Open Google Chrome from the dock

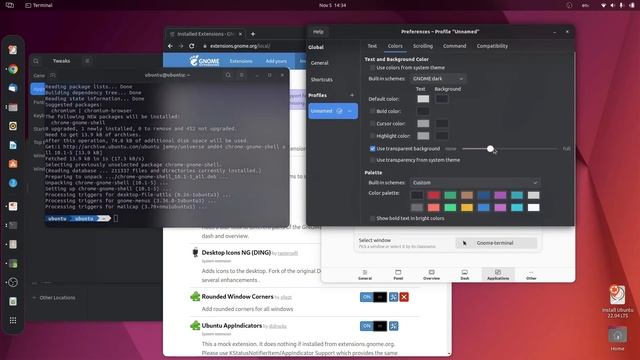pos(13,69)
